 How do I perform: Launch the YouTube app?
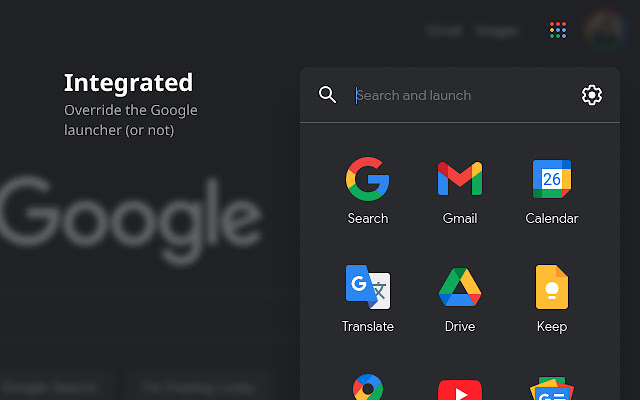pos(460,389)
